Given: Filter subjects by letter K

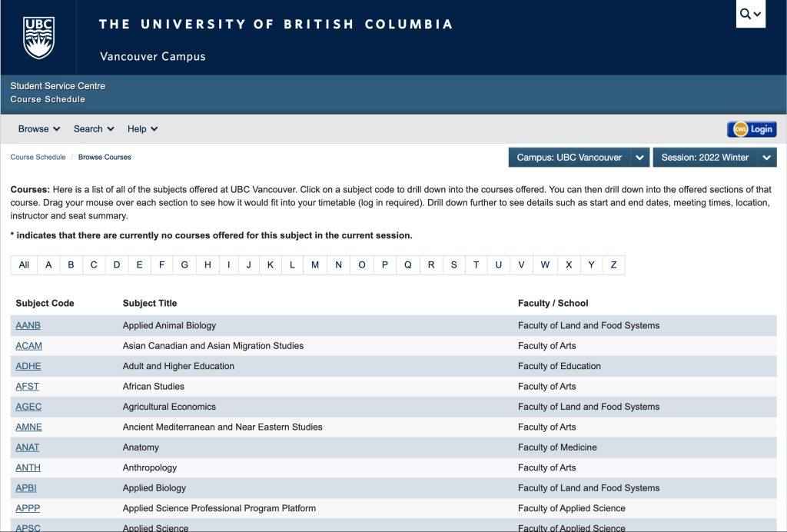Looking at the screenshot, I should pyautogui.click(x=271, y=265).
